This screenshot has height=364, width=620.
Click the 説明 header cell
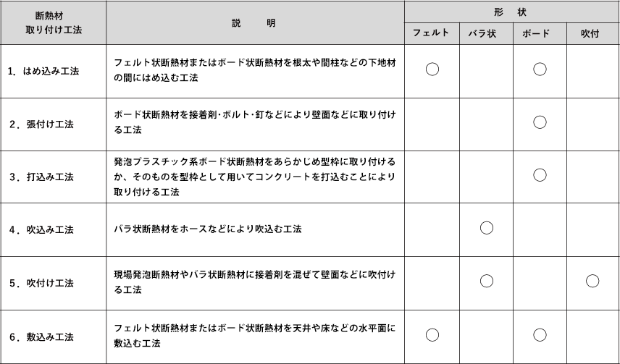click(x=255, y=22)
